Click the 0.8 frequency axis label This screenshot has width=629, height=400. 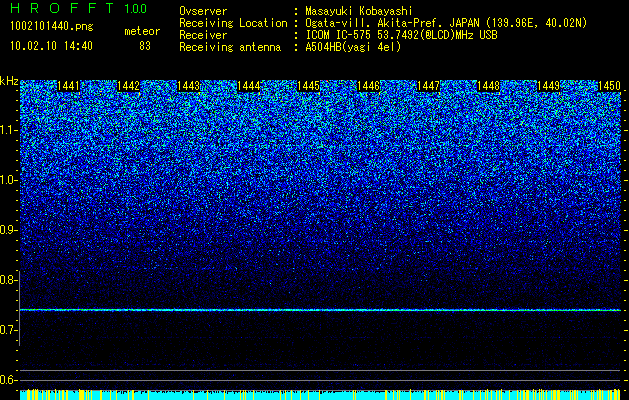pos(8,280)
